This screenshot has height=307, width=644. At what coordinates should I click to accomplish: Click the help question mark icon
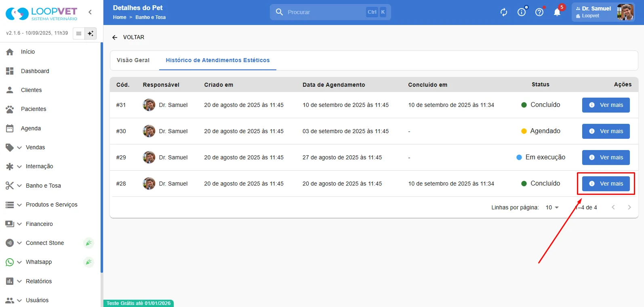click(x=539, y=12)
